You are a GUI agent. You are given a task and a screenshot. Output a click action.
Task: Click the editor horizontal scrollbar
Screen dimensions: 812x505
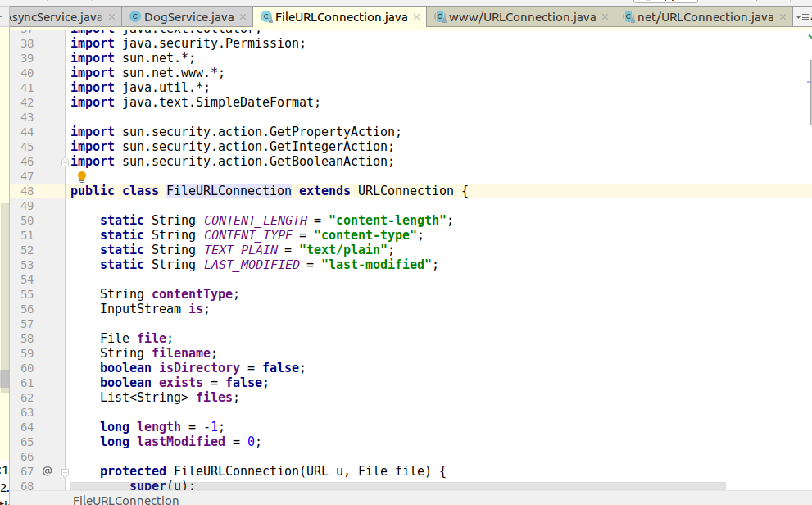(x=397, y=486)
